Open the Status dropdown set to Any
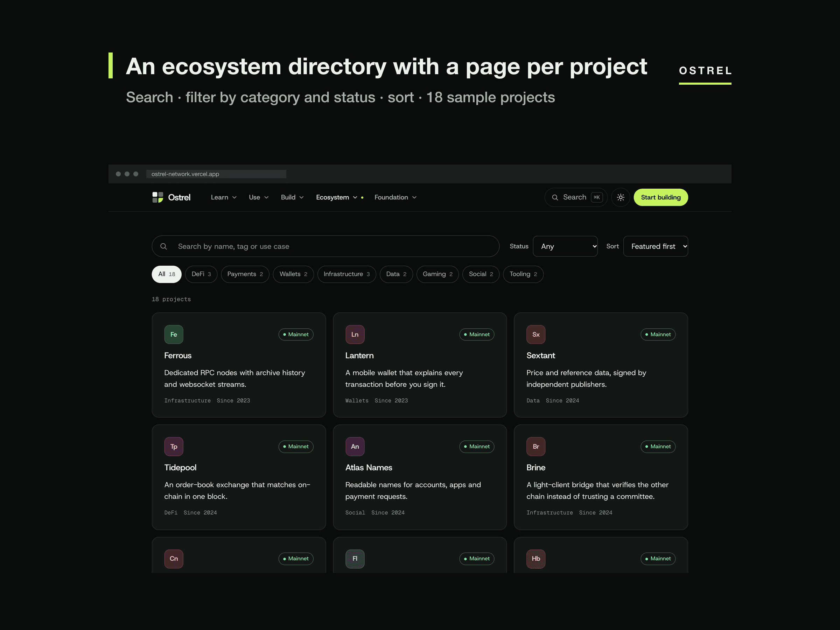 tap(565, 246)
